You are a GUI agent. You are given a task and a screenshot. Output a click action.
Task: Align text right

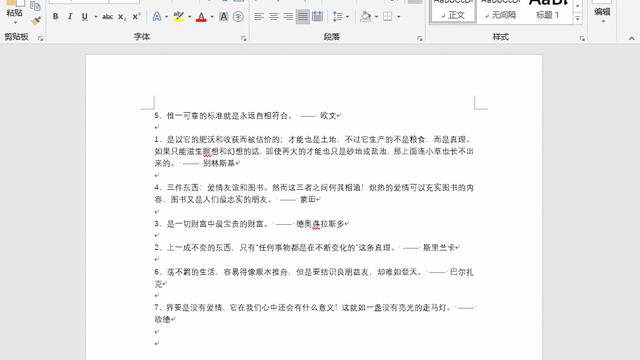tap(288, 17)
